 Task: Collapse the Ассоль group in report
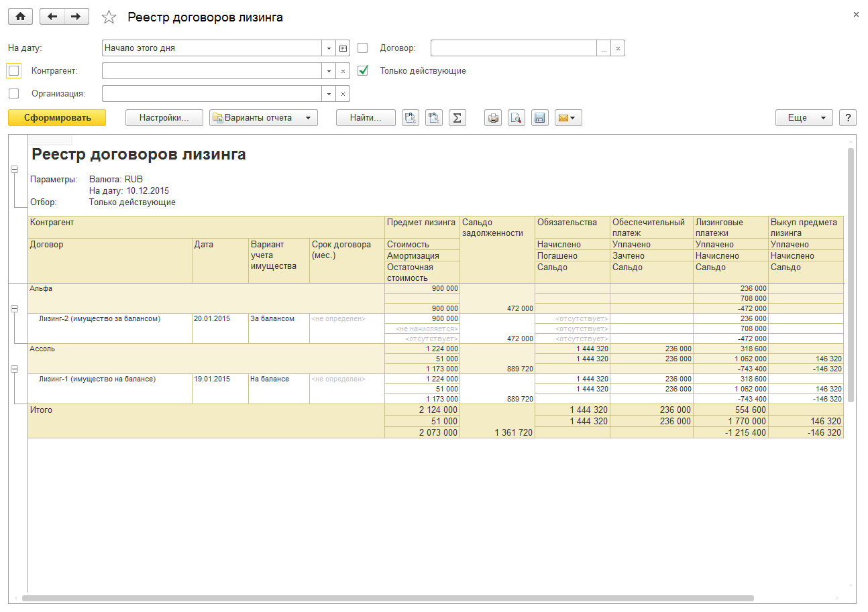tap(14, 369)
